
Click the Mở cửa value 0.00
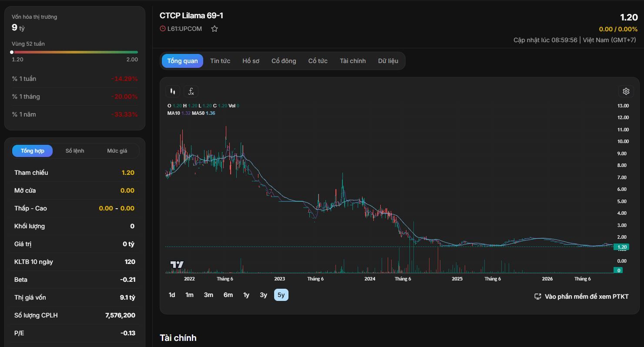pyautogui.click(x=127, y=190)
